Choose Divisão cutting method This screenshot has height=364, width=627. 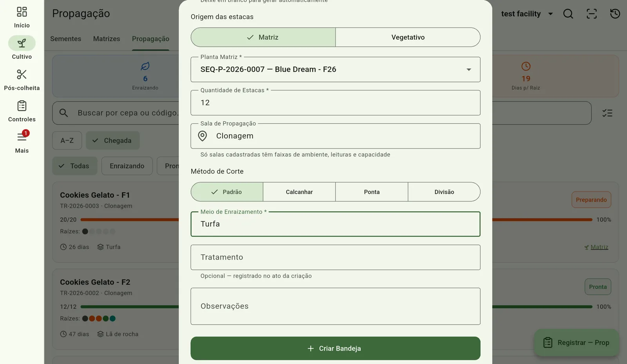(444, 192)
